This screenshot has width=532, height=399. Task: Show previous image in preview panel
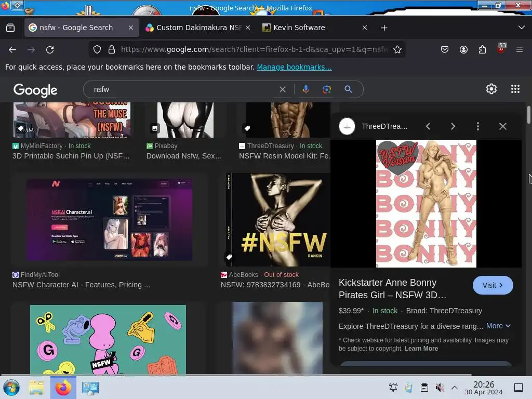click(x=428, y=126)
